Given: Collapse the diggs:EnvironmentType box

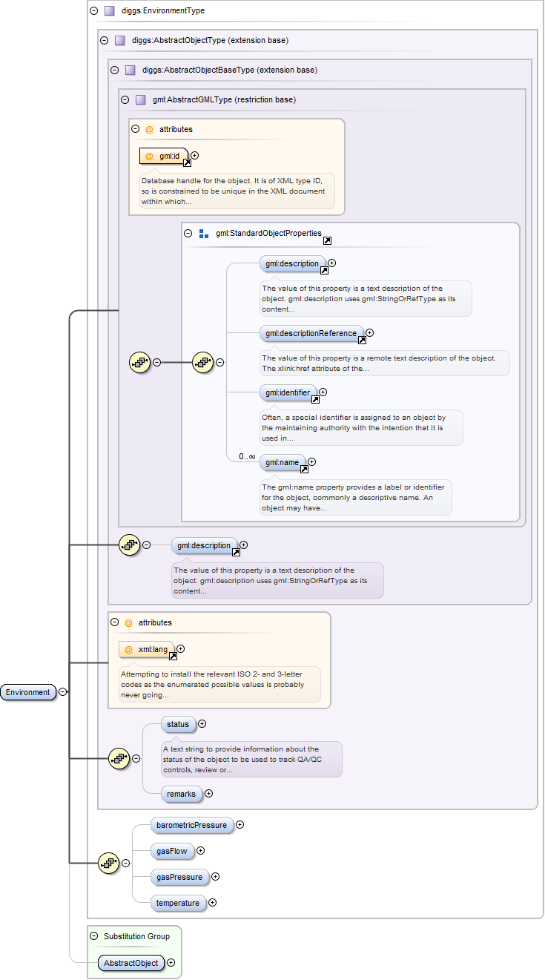Looking at the screenshot, I should (93, 11).
